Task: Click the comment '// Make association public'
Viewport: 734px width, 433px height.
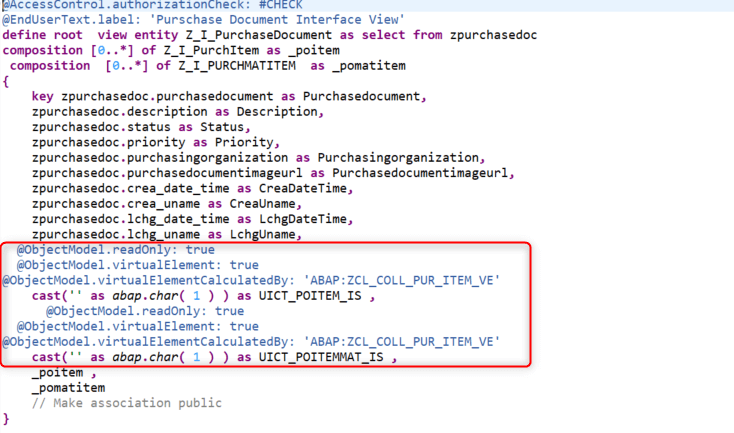Action: [x=126, y=403]
